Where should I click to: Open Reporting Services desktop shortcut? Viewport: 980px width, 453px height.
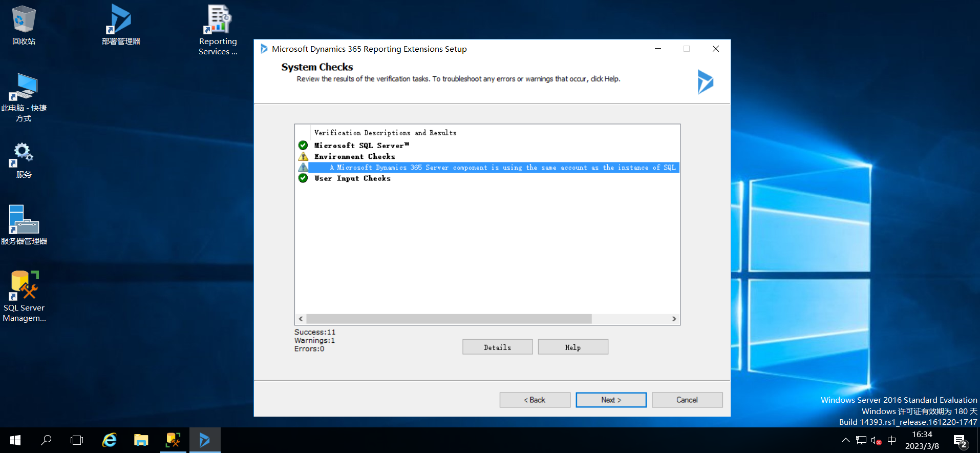coord(218,30)
